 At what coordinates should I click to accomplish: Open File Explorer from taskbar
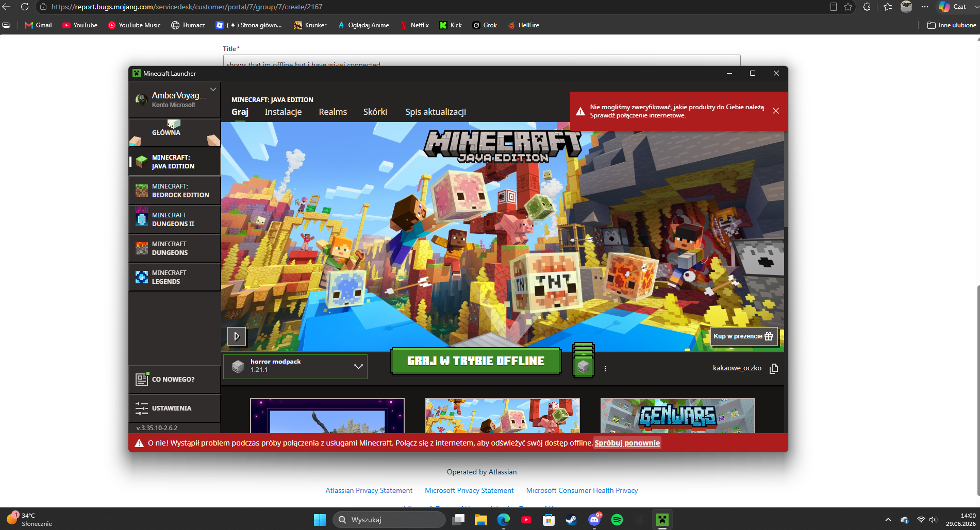[x=481, y=520]
